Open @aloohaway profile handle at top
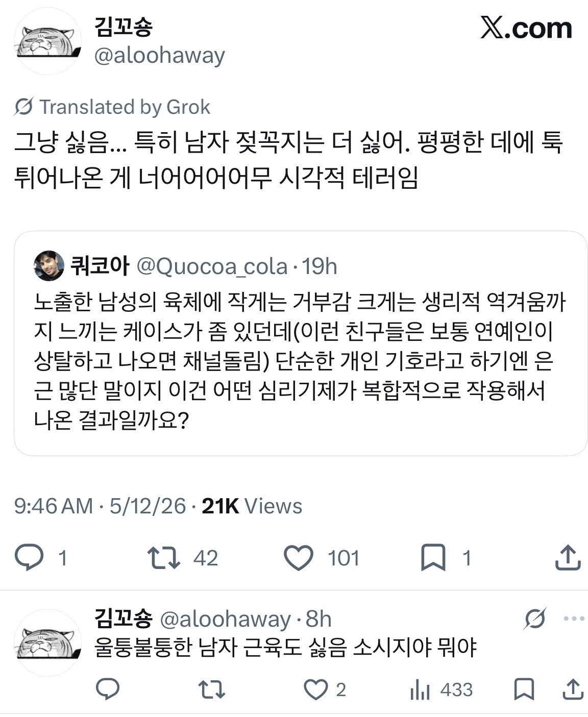This screenshot has width=588, height=717. click(x=159, y=55)
